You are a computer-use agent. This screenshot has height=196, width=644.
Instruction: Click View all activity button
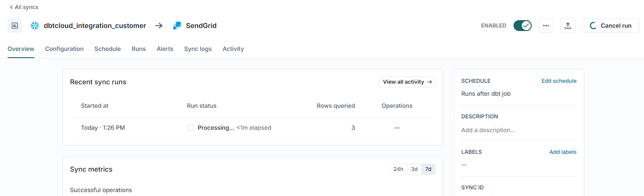coord(407,82)
